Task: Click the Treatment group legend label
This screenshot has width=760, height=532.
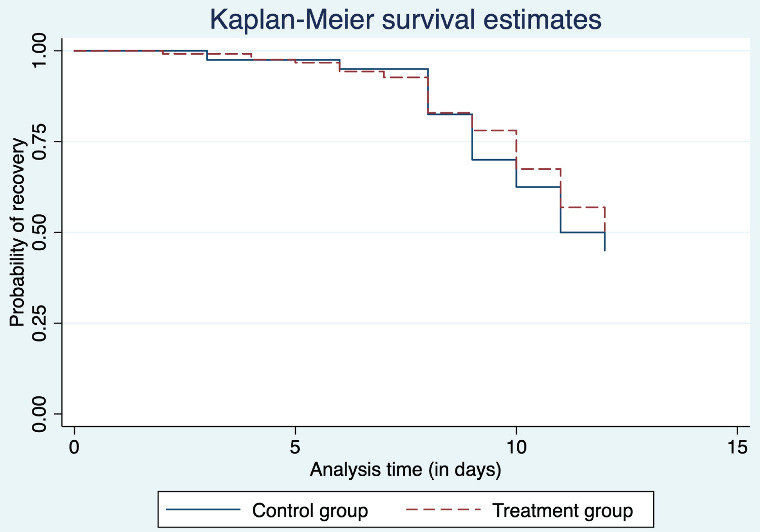Action: pos(562,510)
